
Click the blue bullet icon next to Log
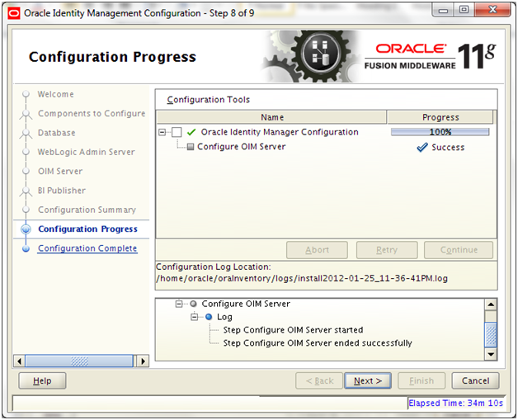209,317
